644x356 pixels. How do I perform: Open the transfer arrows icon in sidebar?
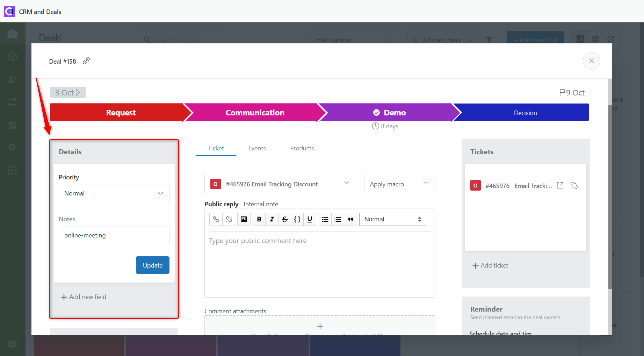click(x=12, y=102)
